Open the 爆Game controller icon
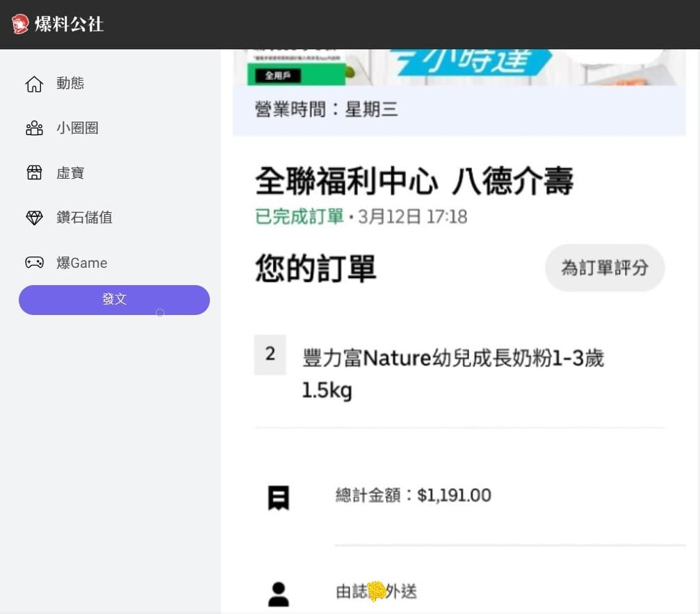700x614 pixels. [34, 263]
